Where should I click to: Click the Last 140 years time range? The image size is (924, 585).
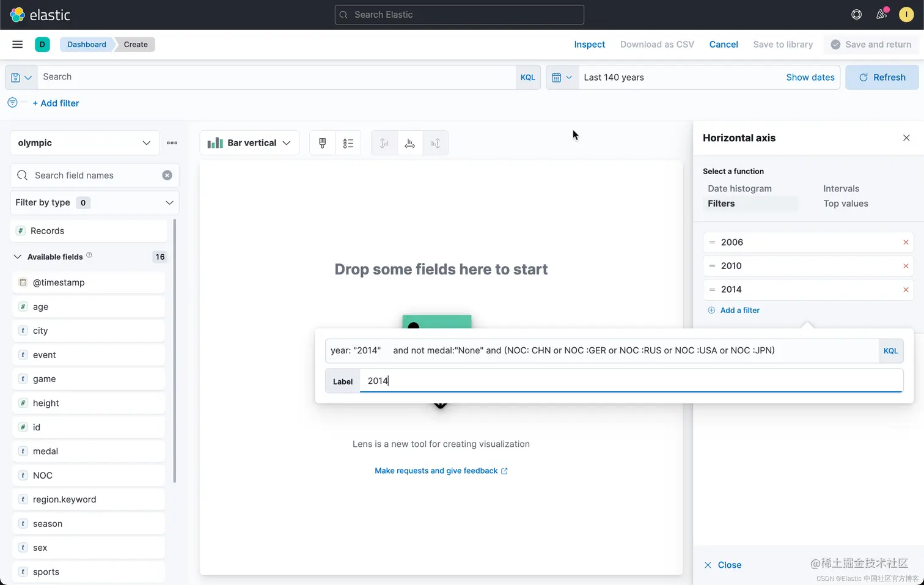click(614, 77)
